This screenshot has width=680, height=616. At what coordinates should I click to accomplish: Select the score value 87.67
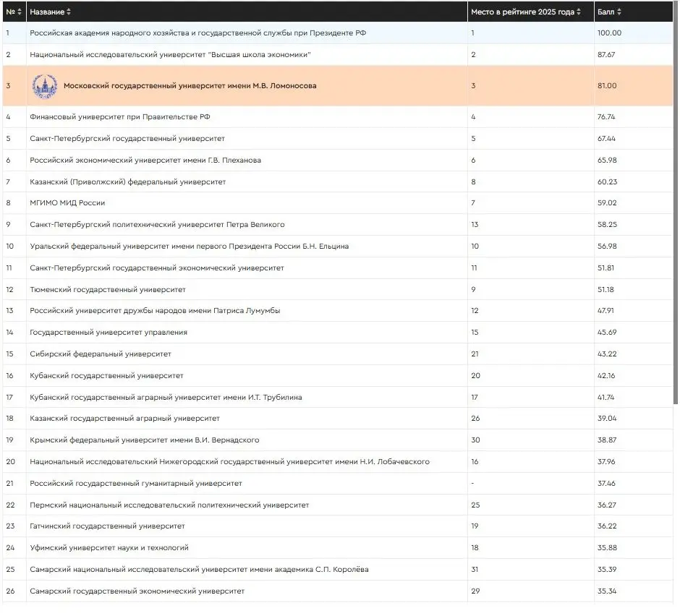(606, 55)
